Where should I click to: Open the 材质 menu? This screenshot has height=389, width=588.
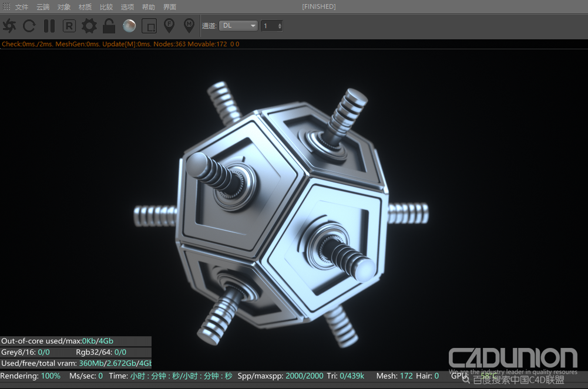pos(85,6)
